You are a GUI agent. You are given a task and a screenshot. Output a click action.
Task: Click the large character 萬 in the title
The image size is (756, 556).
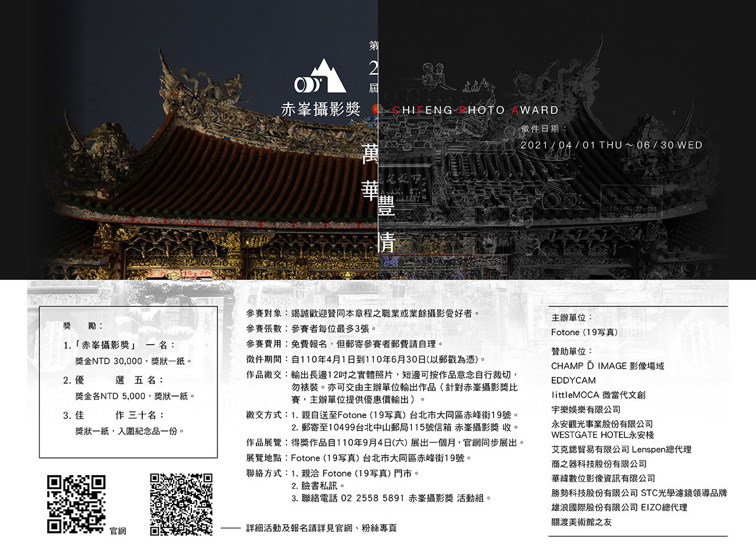tap(369, 155)
